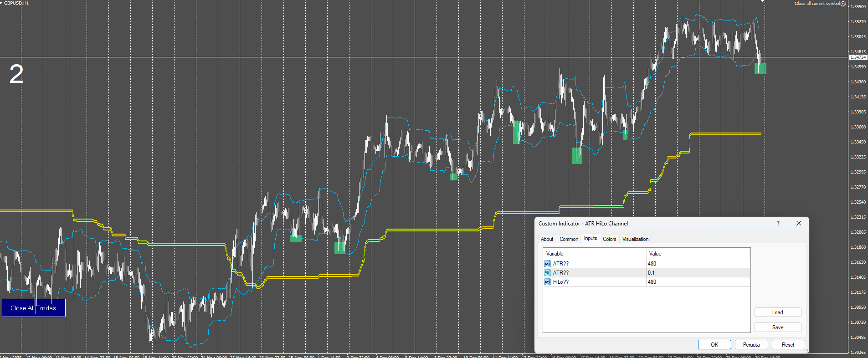The width and height of the screenshot is (868, 358).
Task: Click the smiley icon near Close all current symbol
Action: point(843,4)
